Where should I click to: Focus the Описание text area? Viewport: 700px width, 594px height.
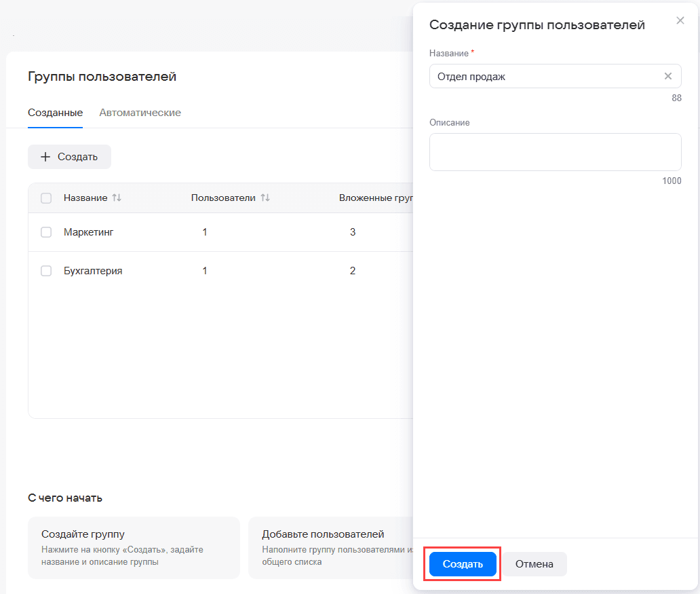(x=555, y=152)
